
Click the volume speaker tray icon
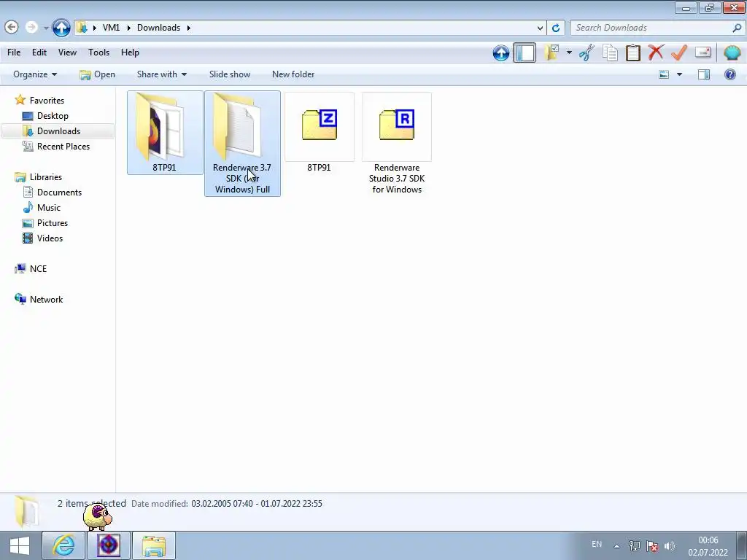tap(670, 546)
